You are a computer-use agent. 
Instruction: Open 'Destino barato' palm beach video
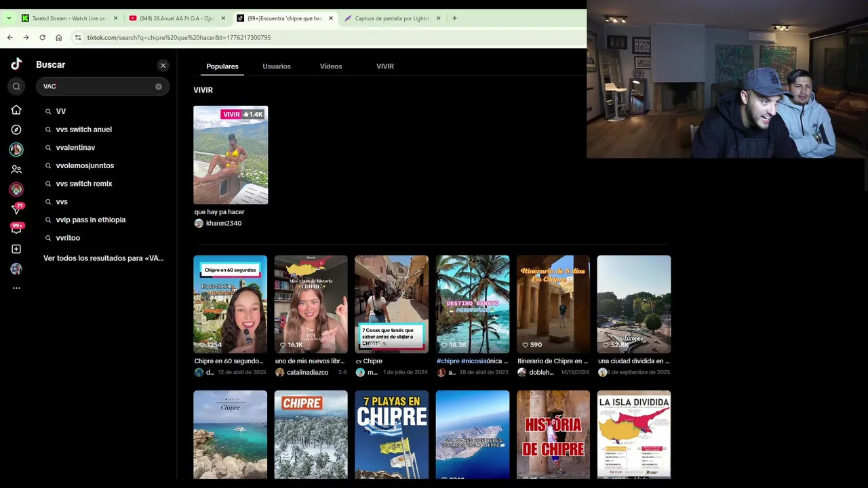[473, 304]
